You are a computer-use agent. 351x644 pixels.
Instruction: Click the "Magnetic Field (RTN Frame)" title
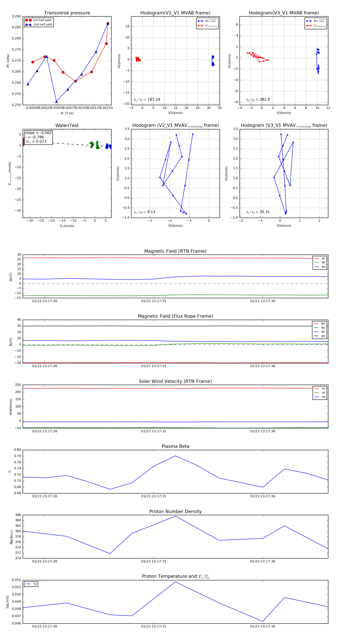tap(175, 251)
